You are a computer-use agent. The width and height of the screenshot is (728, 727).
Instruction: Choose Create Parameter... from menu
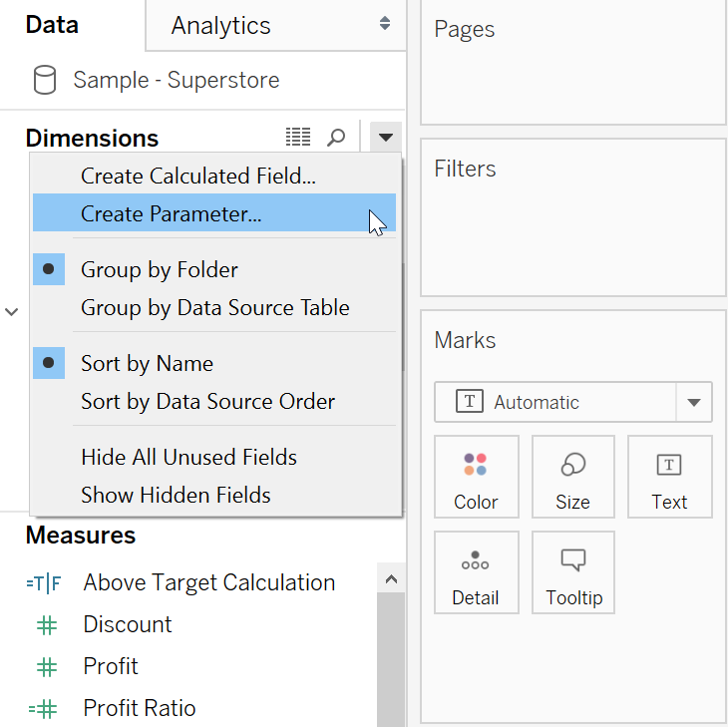pyautogui.click(x=171, y=213)
